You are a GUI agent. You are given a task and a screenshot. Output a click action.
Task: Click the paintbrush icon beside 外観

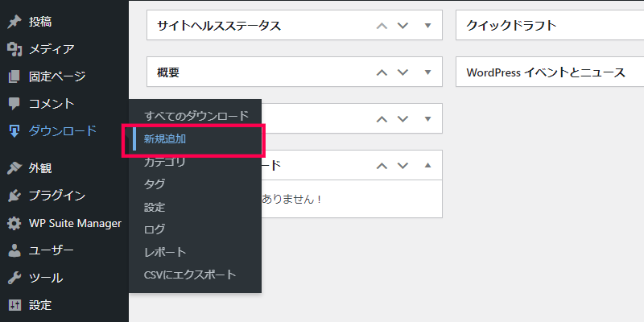click(x=14, y=168)
